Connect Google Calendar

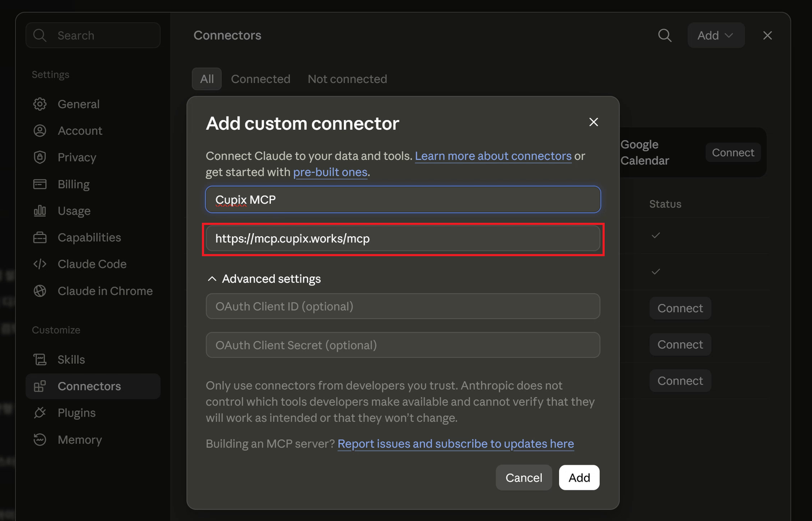pos(733,153)
